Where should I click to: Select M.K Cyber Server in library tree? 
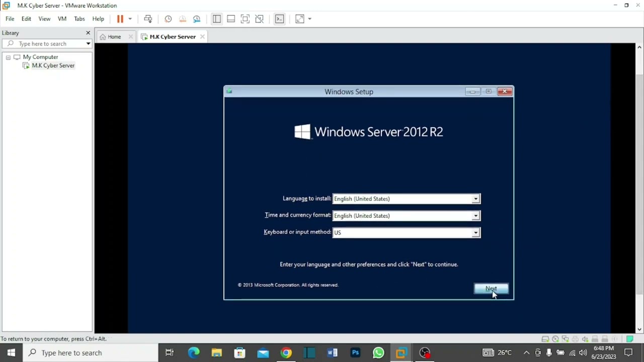tap(53, 65)
